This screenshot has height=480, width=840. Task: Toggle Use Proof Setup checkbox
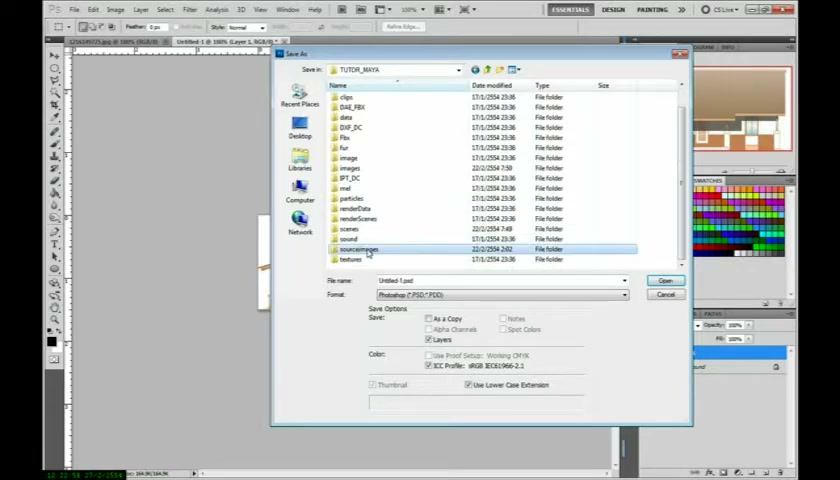tap(429, 356)
